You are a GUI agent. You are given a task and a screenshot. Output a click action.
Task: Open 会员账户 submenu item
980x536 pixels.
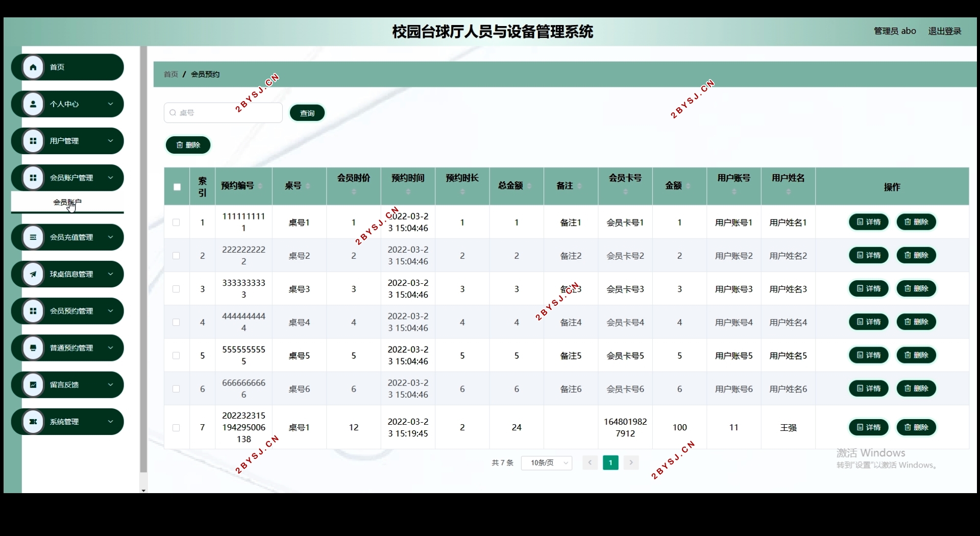(67, 202)
